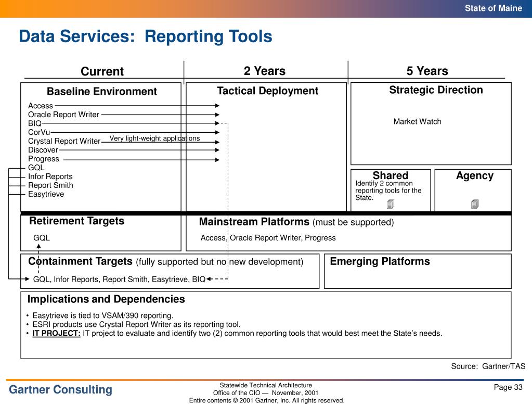Screen dimensions: 532x406
Task: Click 'GQL' under Retirement Targets
Action: (42, 238)
